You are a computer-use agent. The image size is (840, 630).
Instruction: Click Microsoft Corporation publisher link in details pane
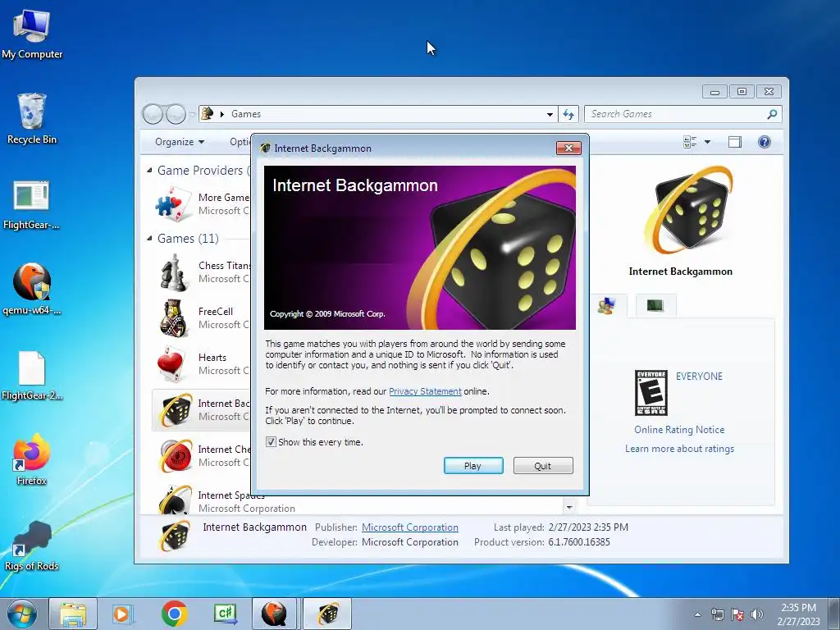click(x=410, y=527)
